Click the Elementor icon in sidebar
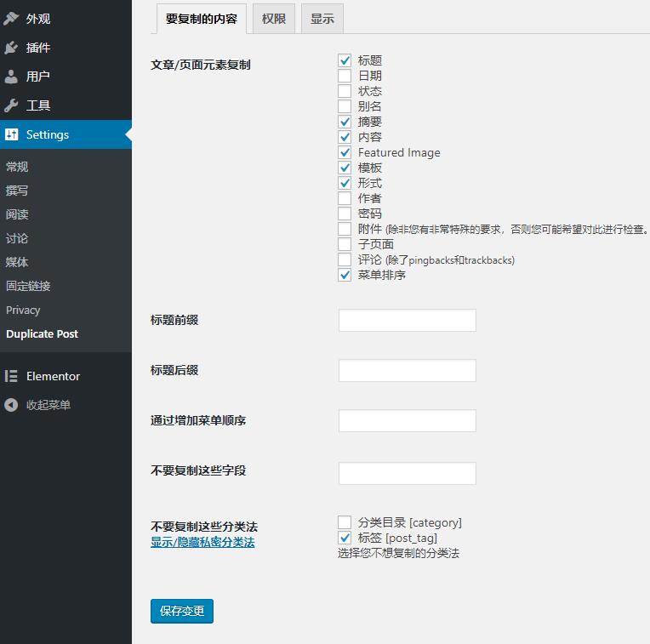Screen dimensions: 650x644 pos(11,376)
